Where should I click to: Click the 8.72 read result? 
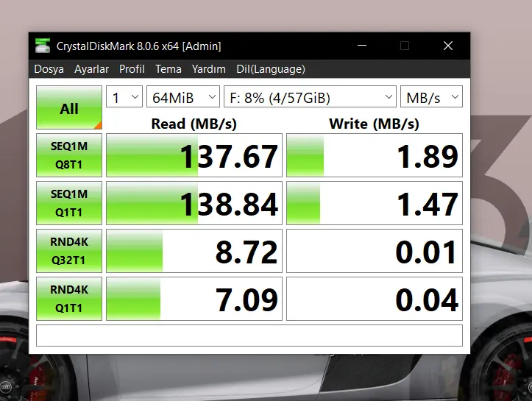tap(194, 251)
